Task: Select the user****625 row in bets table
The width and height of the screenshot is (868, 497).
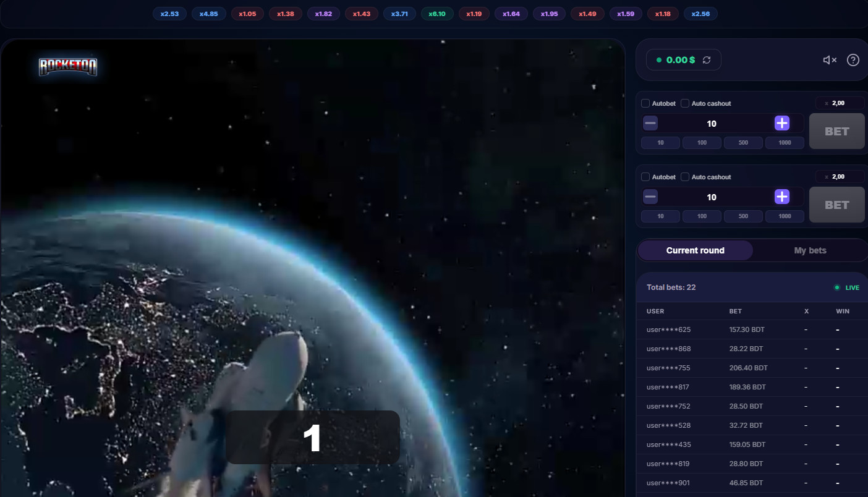Action: click(752, 329)
